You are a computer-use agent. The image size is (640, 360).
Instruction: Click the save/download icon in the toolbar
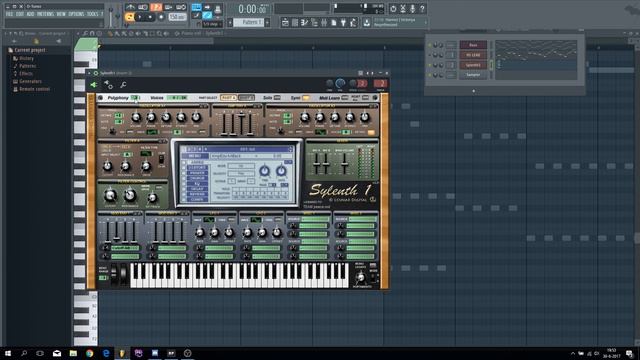[x=367, y=22]
